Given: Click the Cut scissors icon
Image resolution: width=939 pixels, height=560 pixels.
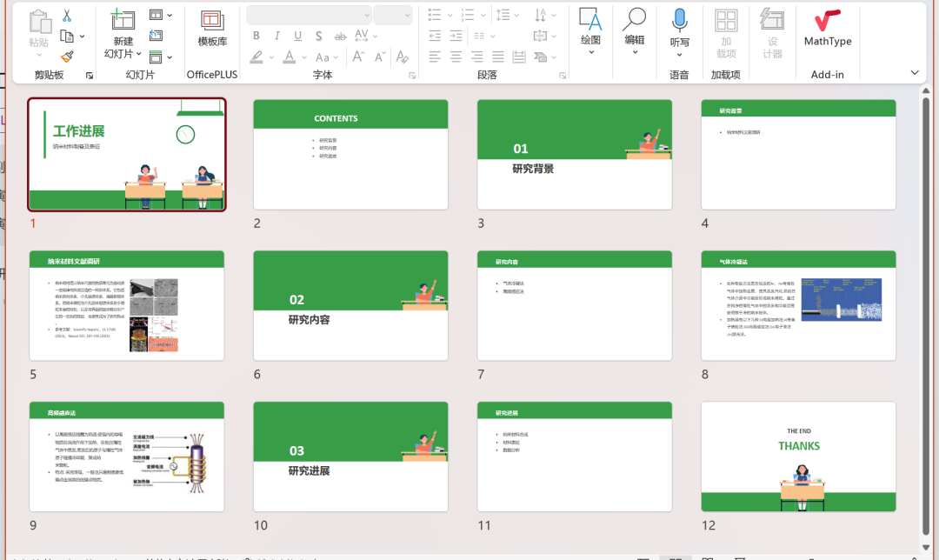Looking at the screenshot, I should click(67, 16).
